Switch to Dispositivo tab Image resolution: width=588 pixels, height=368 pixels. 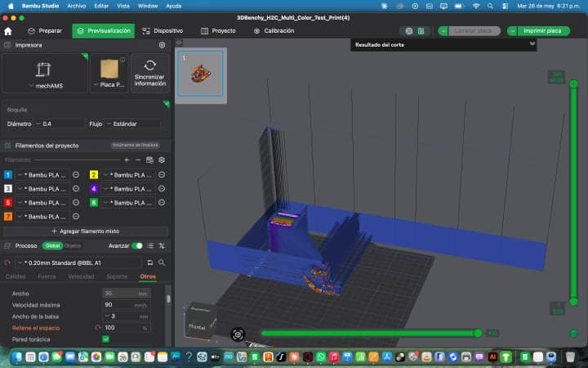pos(163,31)
